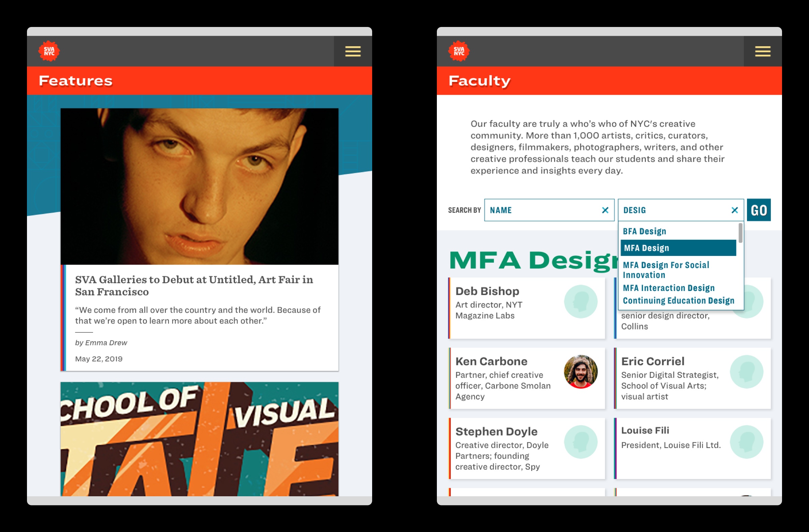Choose MFA Interaction Design from the list
Image resolution: width=809 pixels, height=532 pixels.
point(669,288)
